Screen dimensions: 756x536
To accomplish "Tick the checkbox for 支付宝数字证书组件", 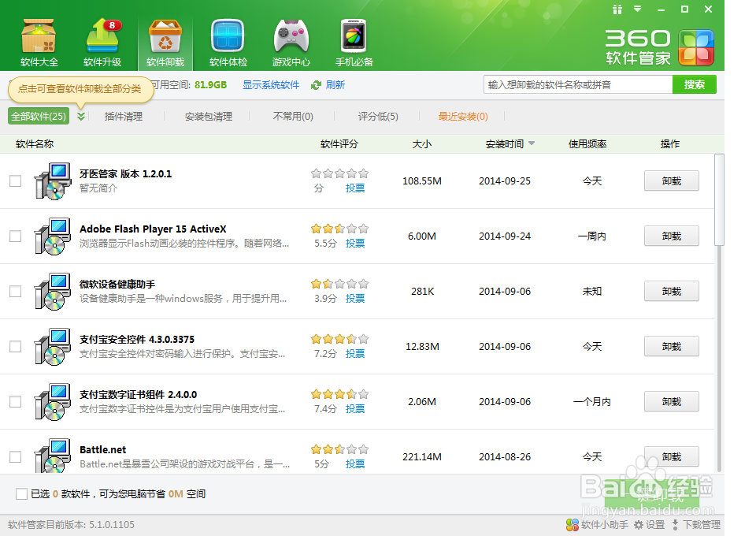I will pos(16,401).
